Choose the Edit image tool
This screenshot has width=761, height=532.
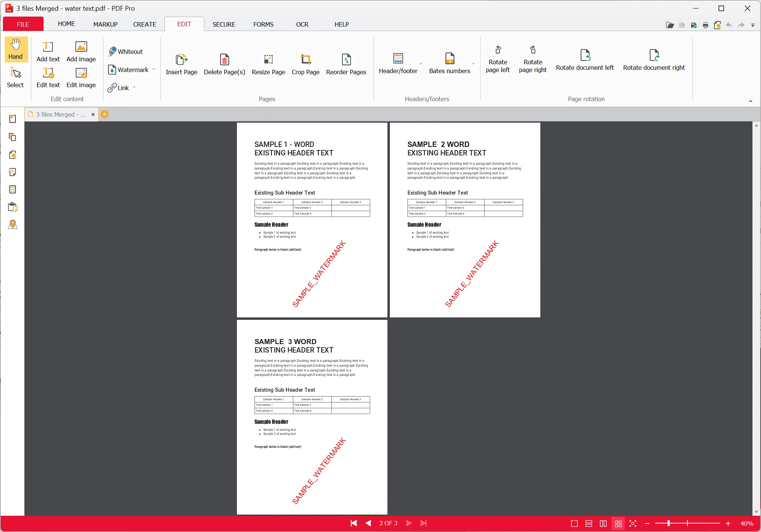[x=81, y=78]
